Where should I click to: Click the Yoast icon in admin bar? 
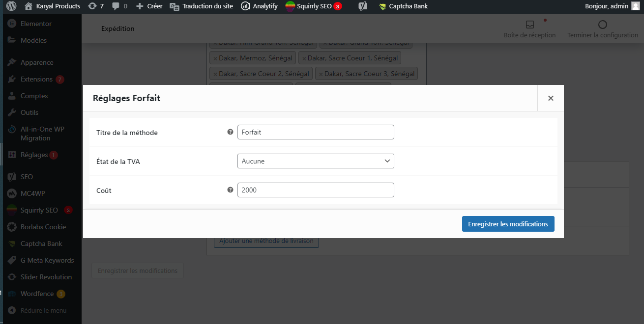pyautogui.click(x=363, y=6)
